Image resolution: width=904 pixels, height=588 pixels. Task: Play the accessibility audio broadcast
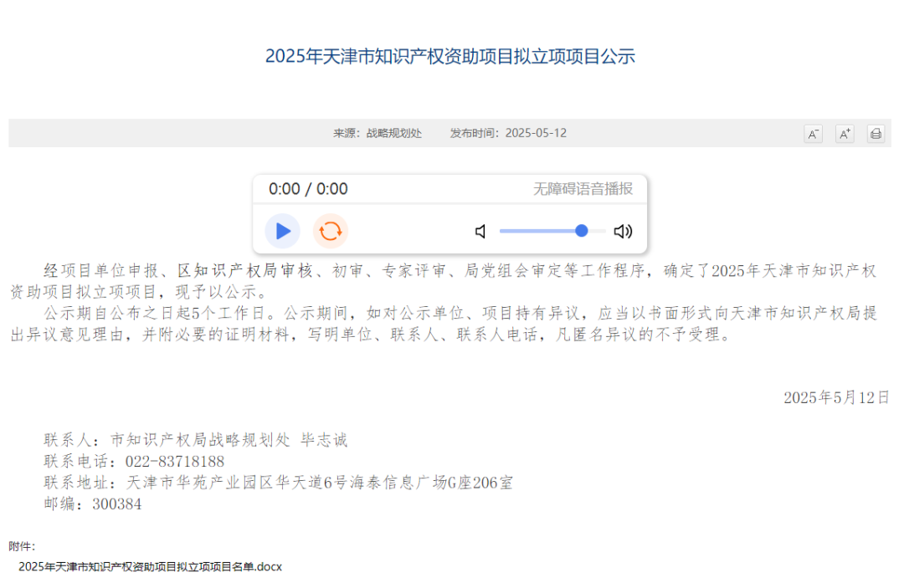(283, 231)
